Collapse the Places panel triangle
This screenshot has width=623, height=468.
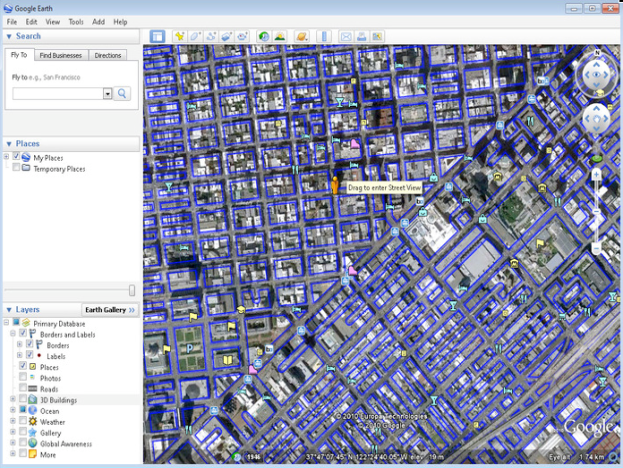pyautogui.click(x=9, y=144)
